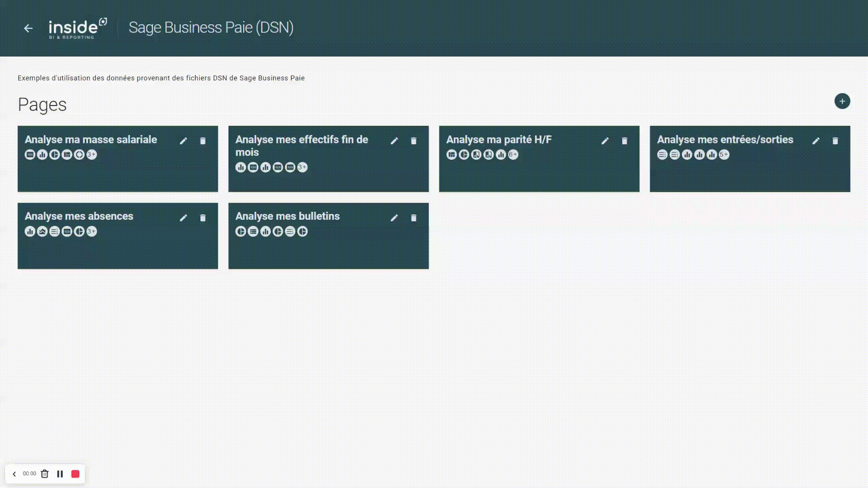Edit the Analyse mes entrées/sorties page
This screenshot has width=868, height=488.
point(816,141)
